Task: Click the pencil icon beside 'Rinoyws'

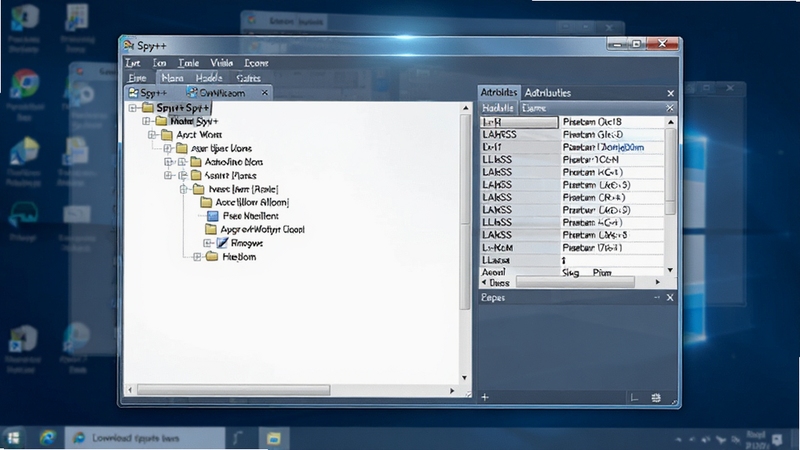Action: (x=222, y=243)
